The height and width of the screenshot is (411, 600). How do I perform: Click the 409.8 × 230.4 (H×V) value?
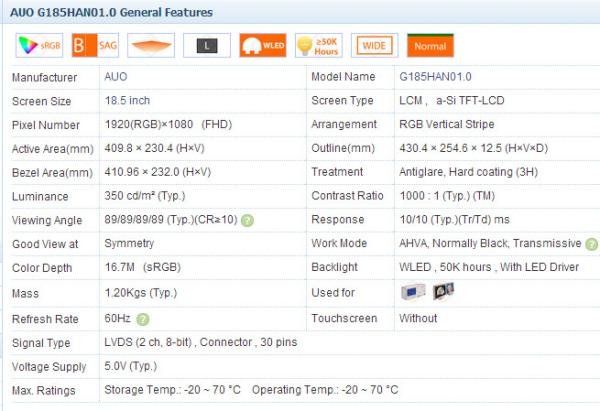coord(154,148)
